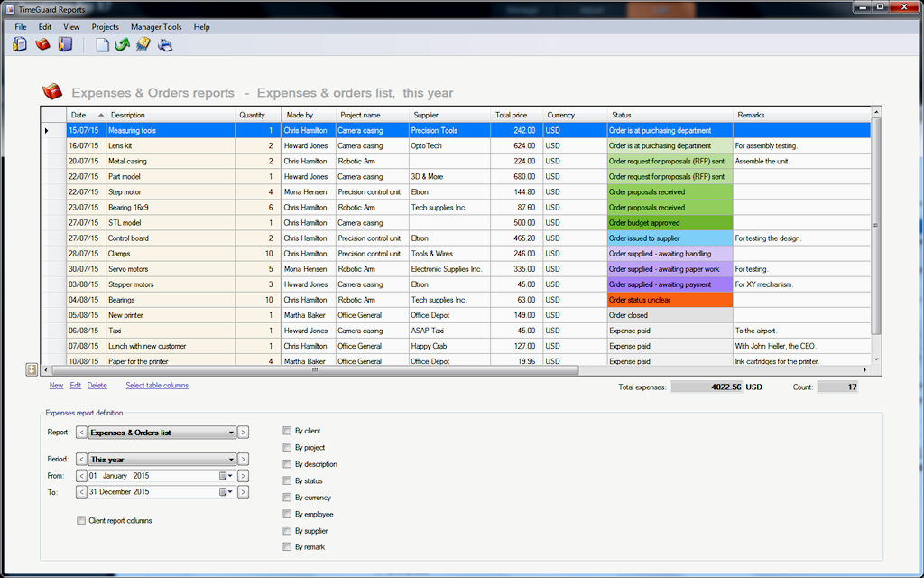
Task: Click the Select table columns link
Action: point(157,386)
